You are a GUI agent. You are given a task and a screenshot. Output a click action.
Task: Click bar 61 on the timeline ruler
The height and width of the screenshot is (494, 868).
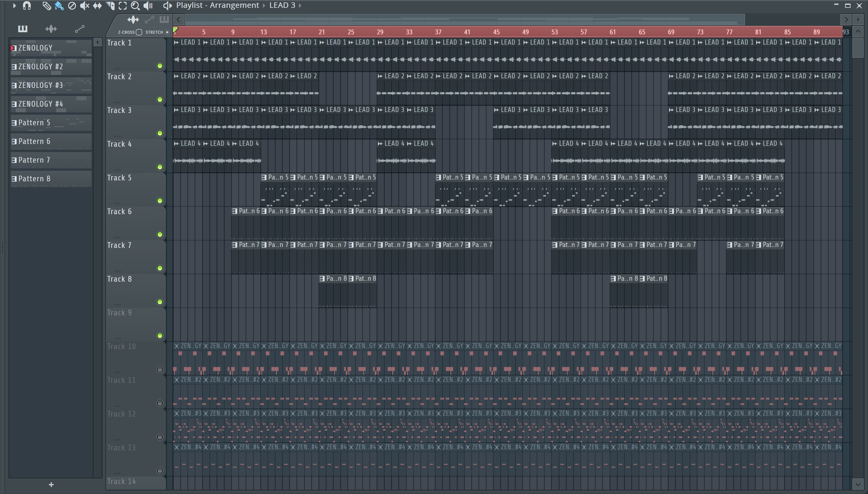(613, 32)
